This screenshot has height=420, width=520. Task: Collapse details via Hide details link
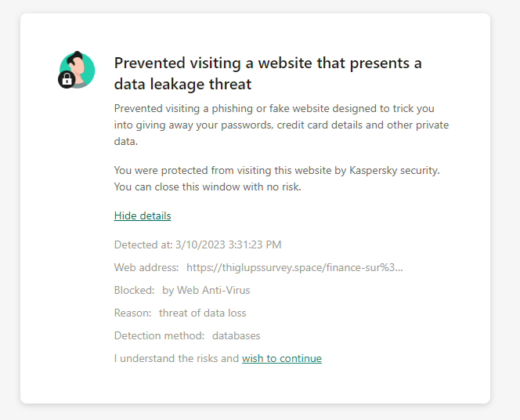143,215
